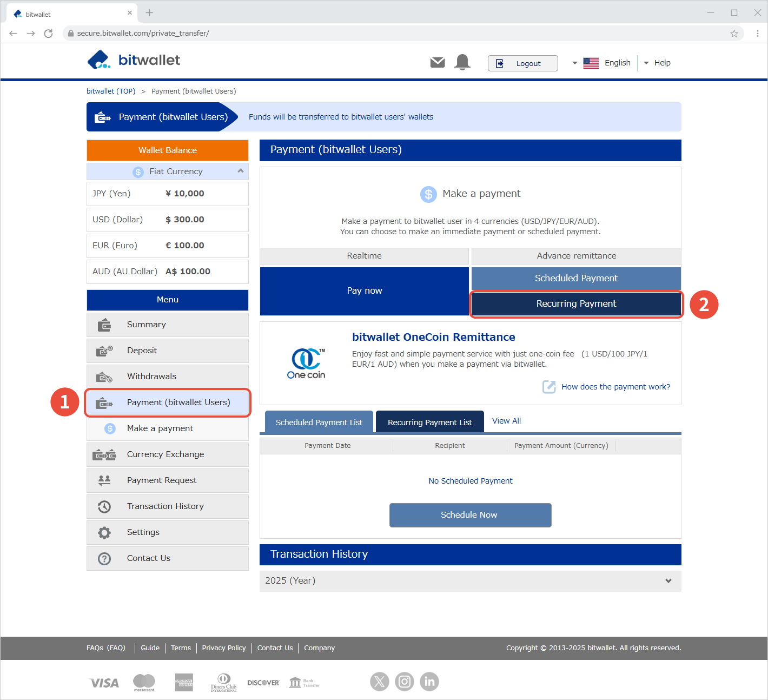
Task: Expand the 2025 (Year) transaction history
Action: pyautogui.click(x=471, y=581)
